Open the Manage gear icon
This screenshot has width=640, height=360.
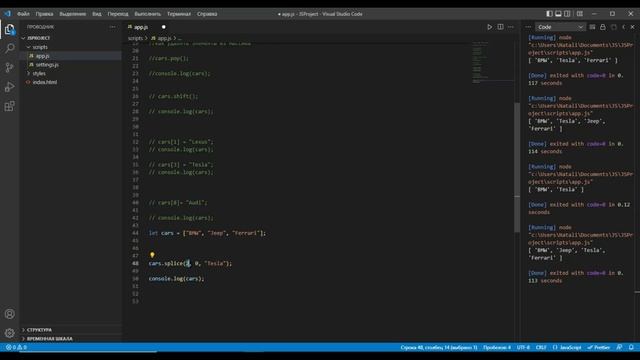(9, 333)
